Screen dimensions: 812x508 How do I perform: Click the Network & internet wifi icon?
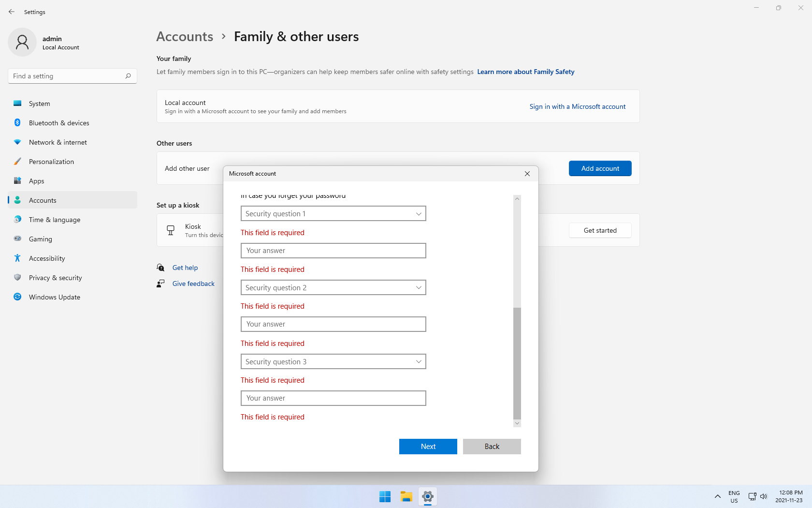pos(17,142)
